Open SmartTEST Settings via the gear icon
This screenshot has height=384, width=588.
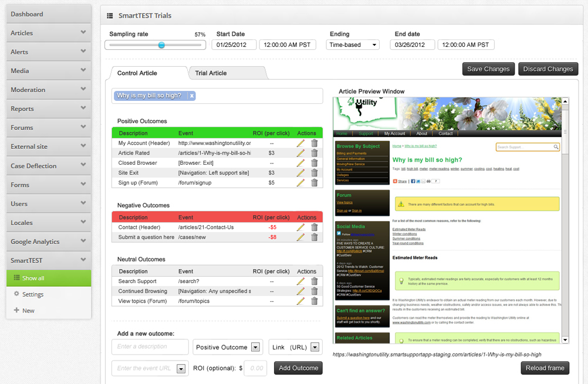(x=17, y=294)
